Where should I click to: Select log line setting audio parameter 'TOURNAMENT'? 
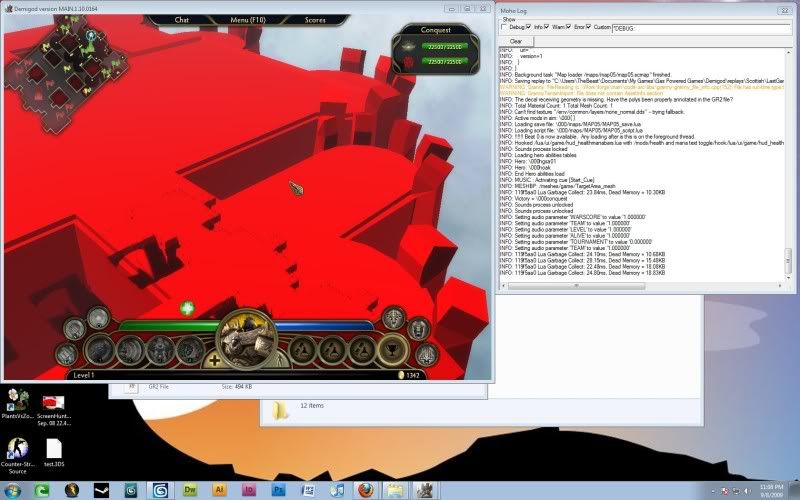576,242
